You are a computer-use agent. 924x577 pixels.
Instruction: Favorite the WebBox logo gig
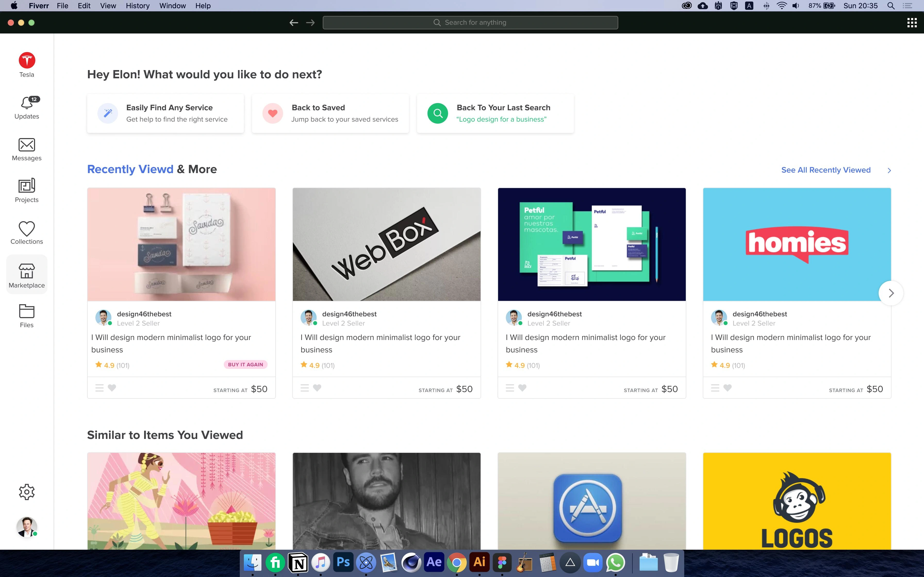[317, 388]
